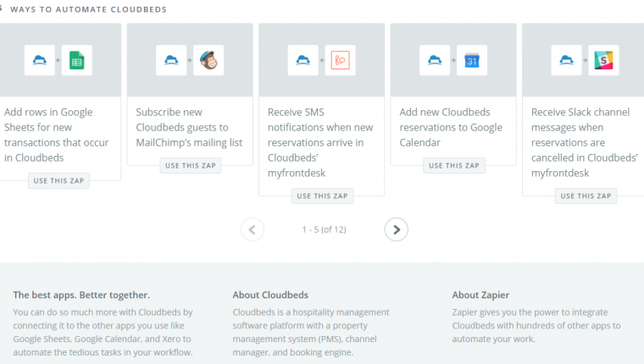Go to next page of zaps

pos(396,229)
